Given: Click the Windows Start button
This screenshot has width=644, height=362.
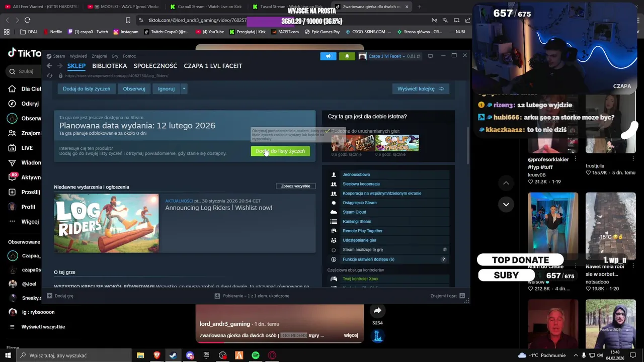Looking at the screenshot, I should (8, 355).
